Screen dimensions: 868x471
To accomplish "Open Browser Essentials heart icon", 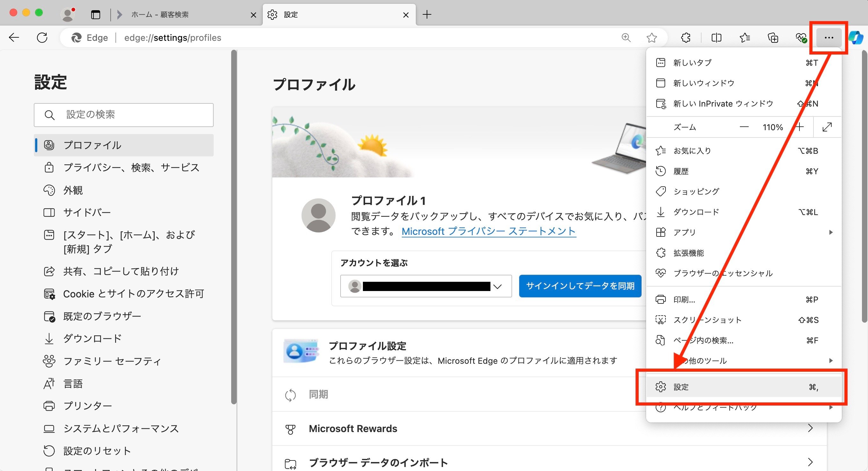I will click(801, 37).
